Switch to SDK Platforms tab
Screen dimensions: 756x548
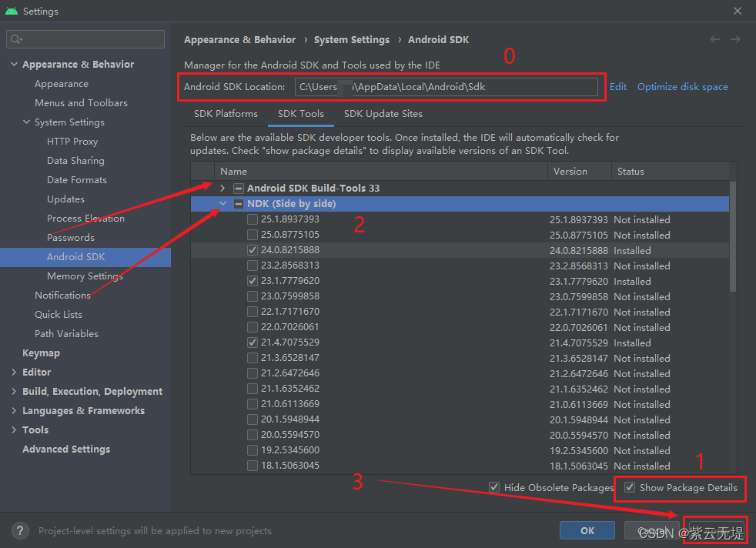coord(226,114)
